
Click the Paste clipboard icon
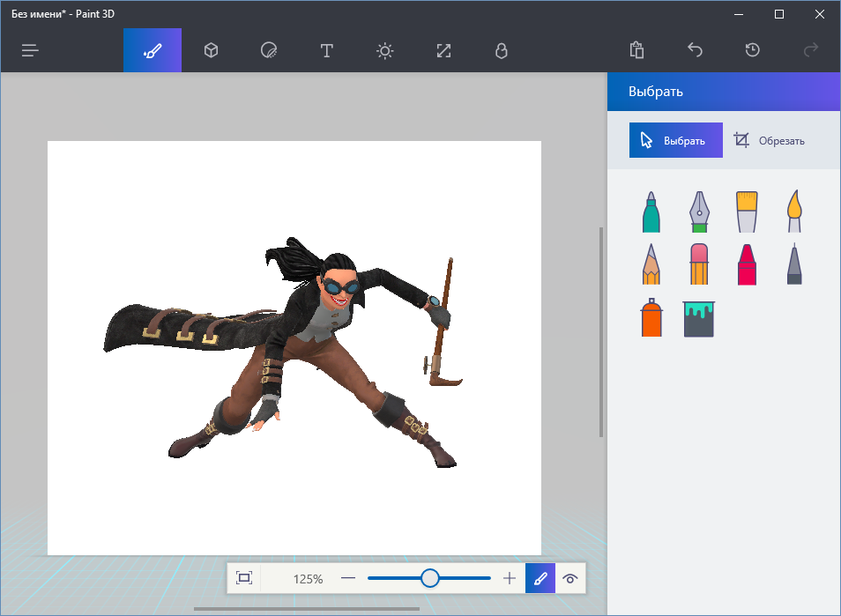[x=636, y=50]
